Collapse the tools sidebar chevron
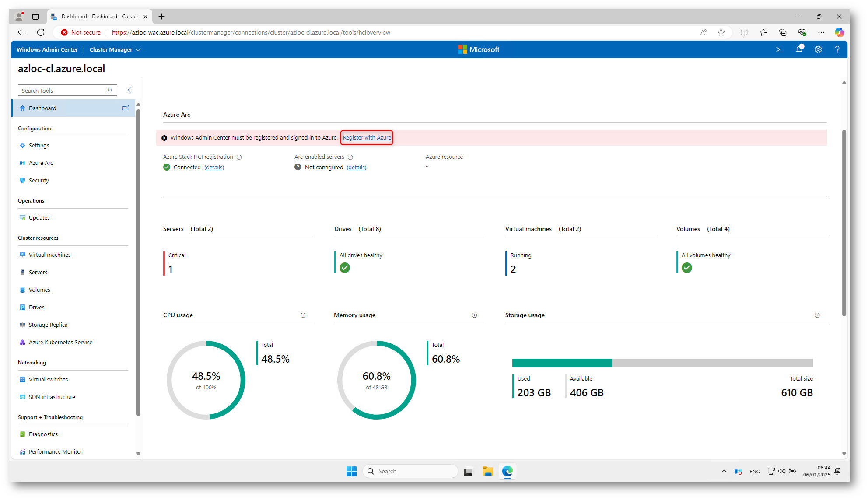Viewport: 868px width, 500px height. [129, 90]
